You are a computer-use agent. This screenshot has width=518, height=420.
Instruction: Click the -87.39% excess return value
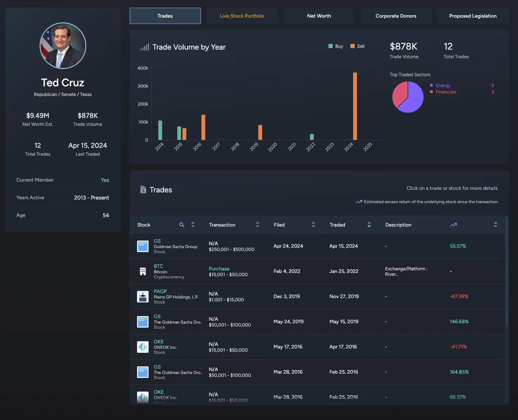tap(459, 296)
